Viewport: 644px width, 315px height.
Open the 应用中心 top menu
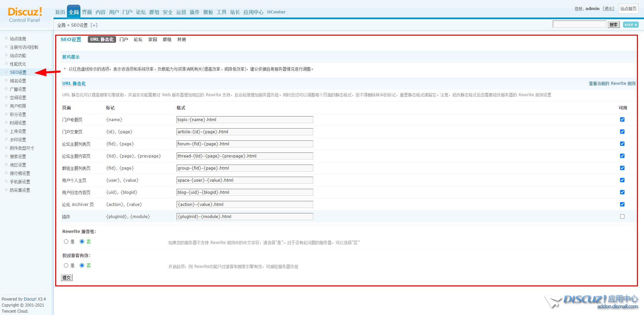coord(253,12)
